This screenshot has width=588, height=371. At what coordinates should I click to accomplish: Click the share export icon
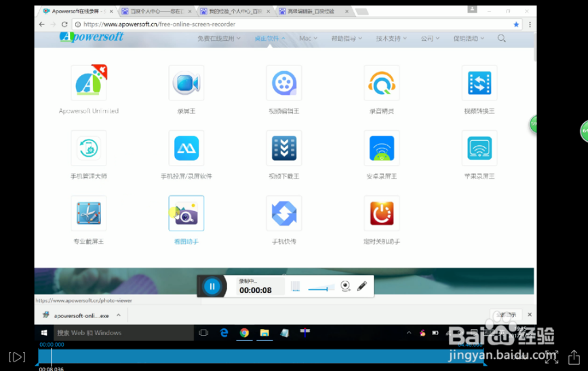pyautogui.click(x=574, y=357)
